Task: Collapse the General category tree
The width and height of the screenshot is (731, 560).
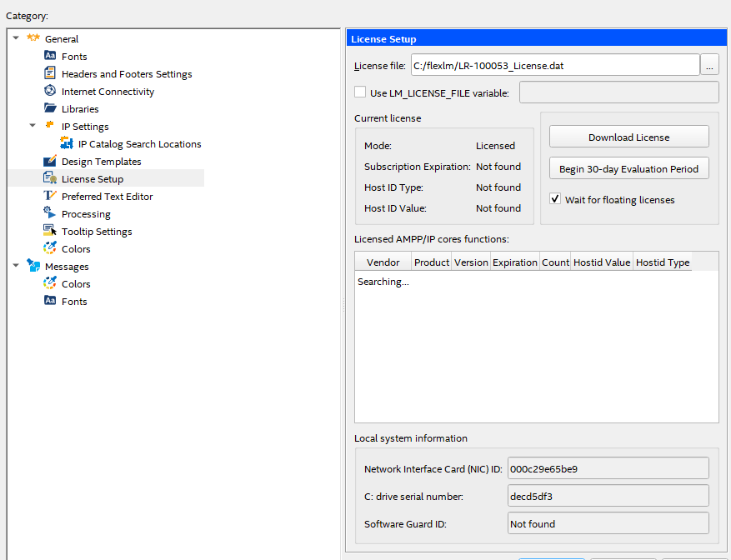Action: click(17, 39)
